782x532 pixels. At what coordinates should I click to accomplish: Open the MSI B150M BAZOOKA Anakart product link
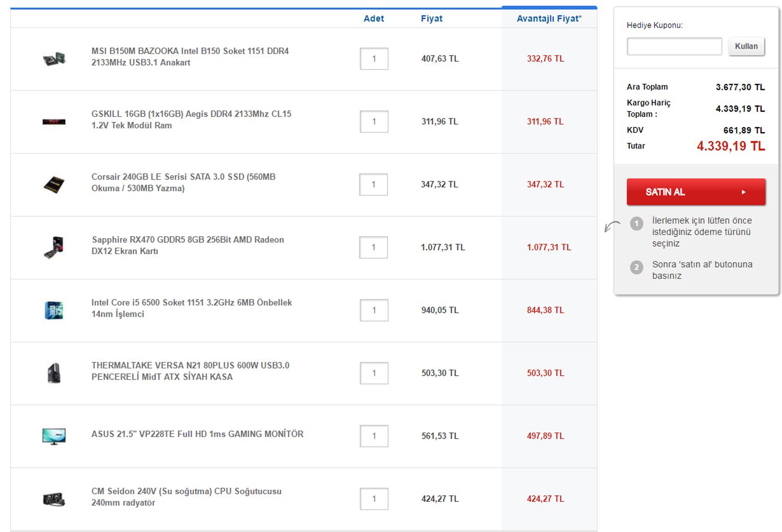click(190, 57)
